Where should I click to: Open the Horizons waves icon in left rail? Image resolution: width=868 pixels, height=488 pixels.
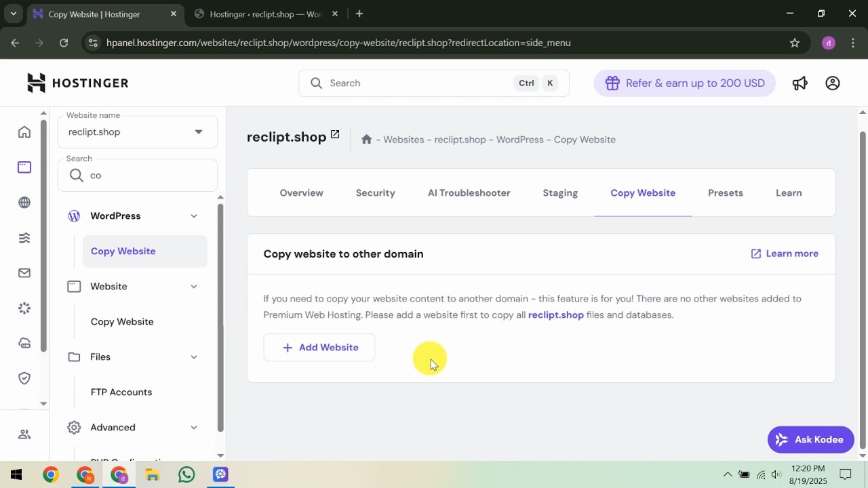(24, 238)
